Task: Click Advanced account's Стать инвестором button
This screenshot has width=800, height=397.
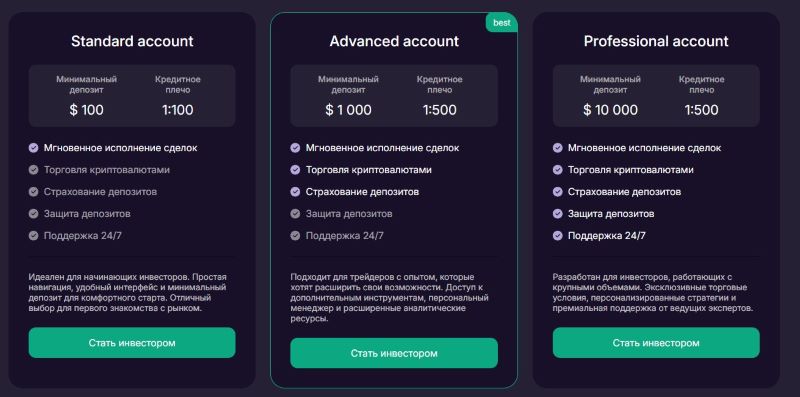Action: click(394, 353)
